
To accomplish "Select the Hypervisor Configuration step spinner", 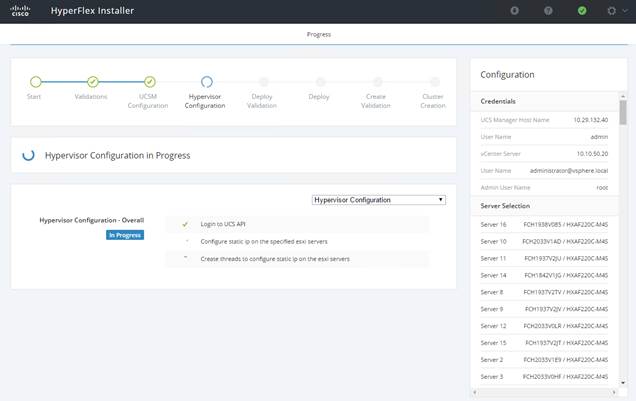I will coord(206,82).
